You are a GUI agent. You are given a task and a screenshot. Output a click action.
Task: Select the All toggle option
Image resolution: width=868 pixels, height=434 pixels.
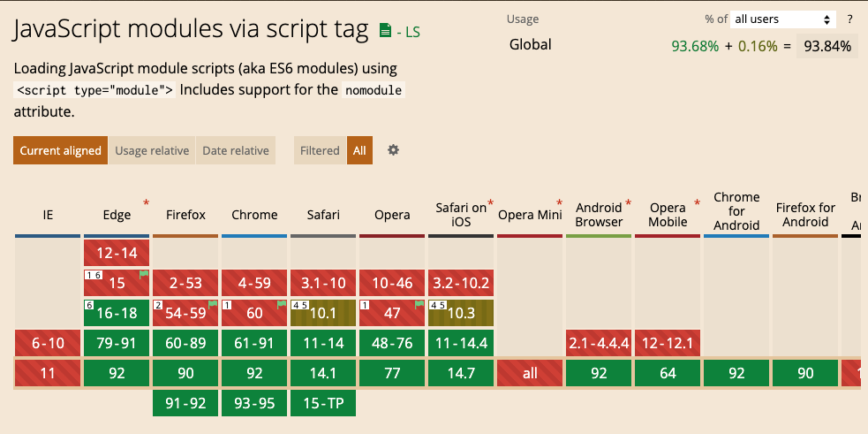coord(359,151)
